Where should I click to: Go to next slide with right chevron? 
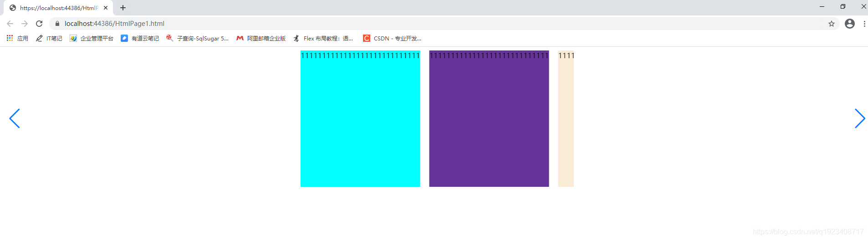tap(859, 119)
